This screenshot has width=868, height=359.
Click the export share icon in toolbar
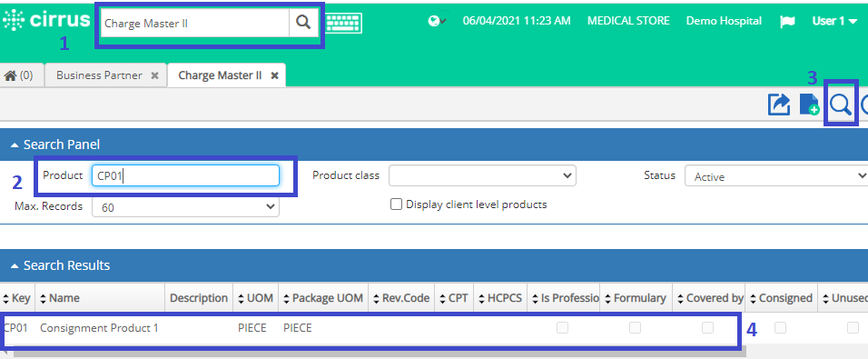tap(779, 105)
